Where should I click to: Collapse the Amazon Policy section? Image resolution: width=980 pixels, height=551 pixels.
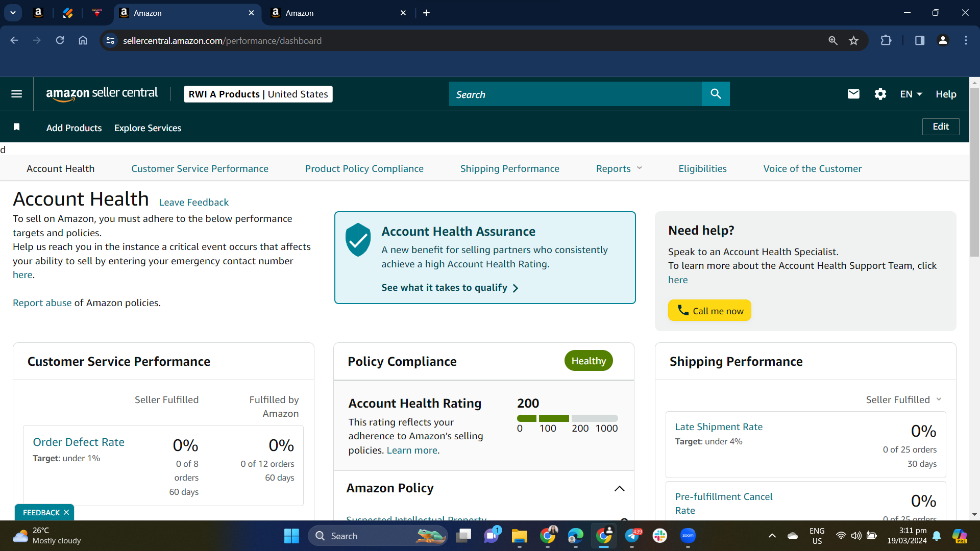click(x=619, y=489)
